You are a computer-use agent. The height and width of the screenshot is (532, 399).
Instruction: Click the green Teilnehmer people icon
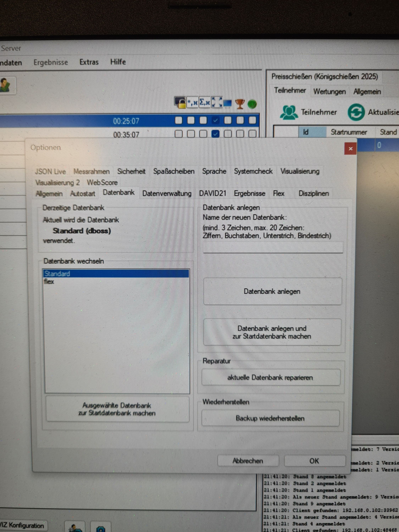coord(289,112)
